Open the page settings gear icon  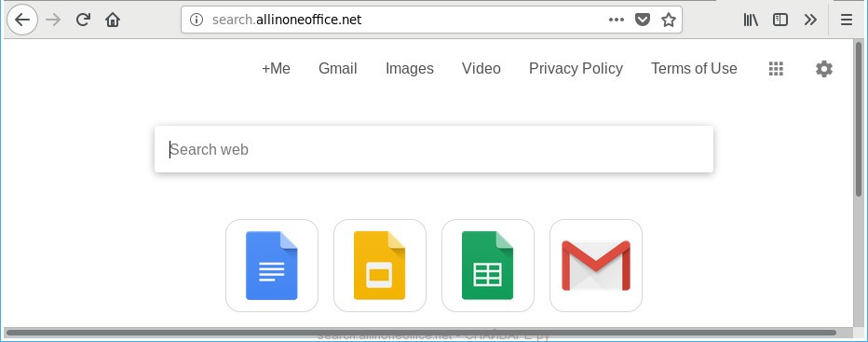pos(823,69)
